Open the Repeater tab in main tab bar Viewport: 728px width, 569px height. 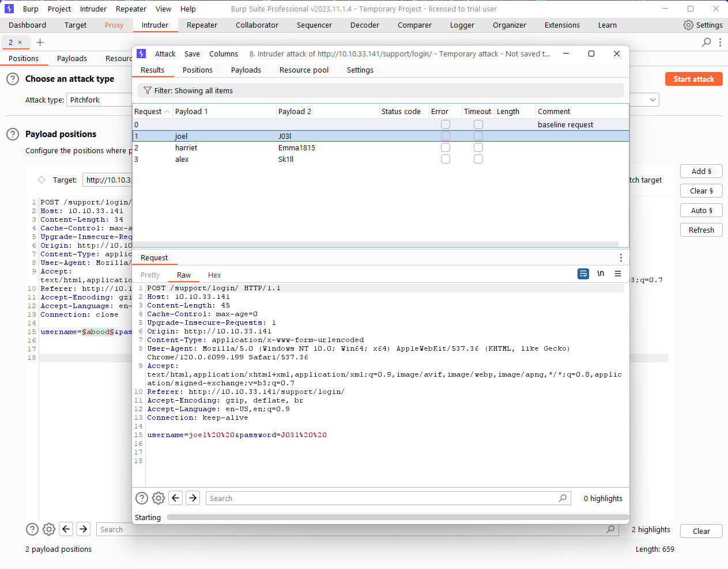tap(202, 25)
